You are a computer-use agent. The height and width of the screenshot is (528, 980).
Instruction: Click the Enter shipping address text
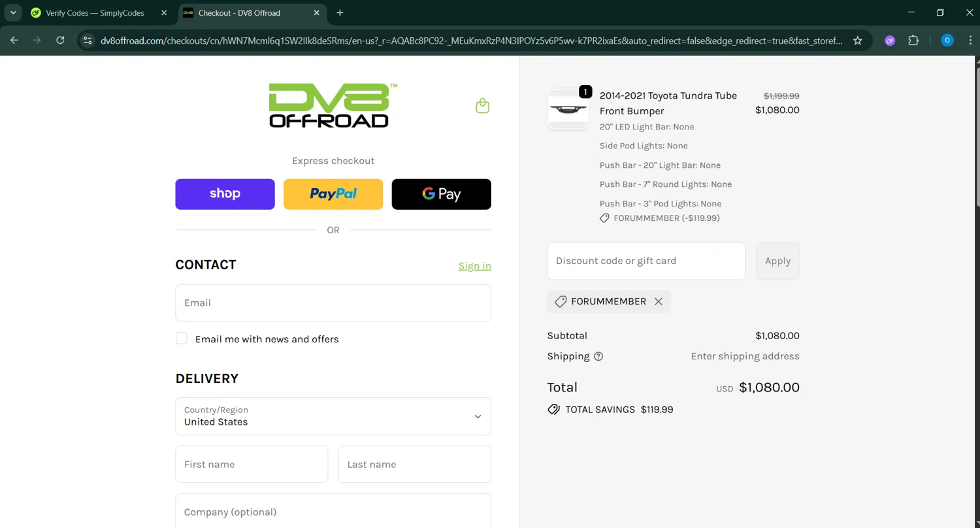[745, 356]
